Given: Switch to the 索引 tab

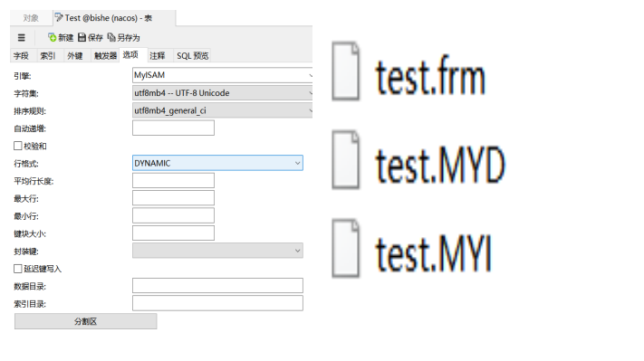Looking at the screenshot, I should click(48, 56).
